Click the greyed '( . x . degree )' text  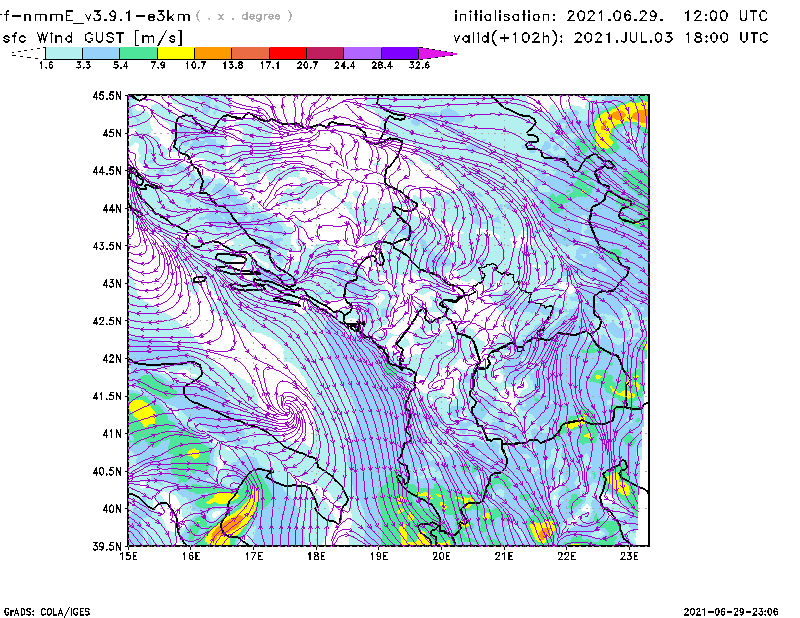[x=244, y=16]
